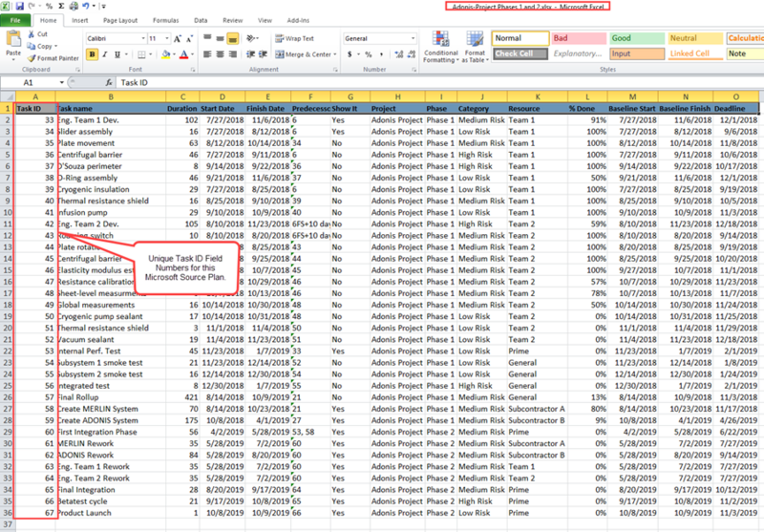Open Font Color dropdown arrow
The width and height of the screenshot is (764, 532).
pyautogui.click(x=193, y=54)
